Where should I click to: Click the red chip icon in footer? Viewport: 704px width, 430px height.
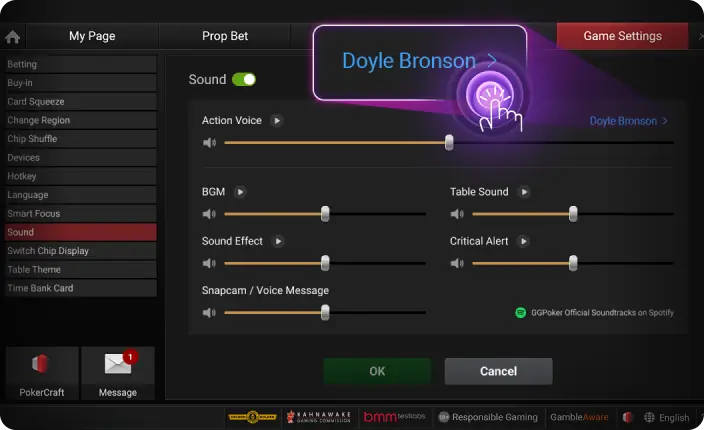628,417
